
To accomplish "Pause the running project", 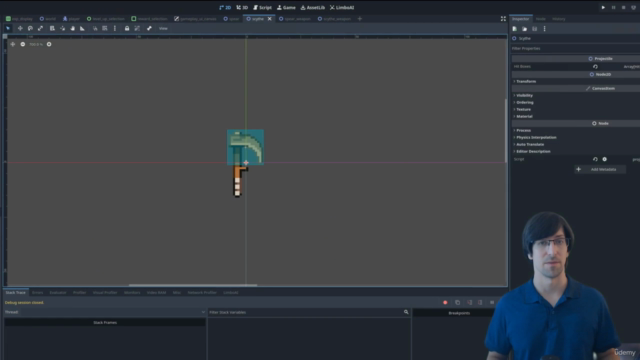I will tap(613, 7).
